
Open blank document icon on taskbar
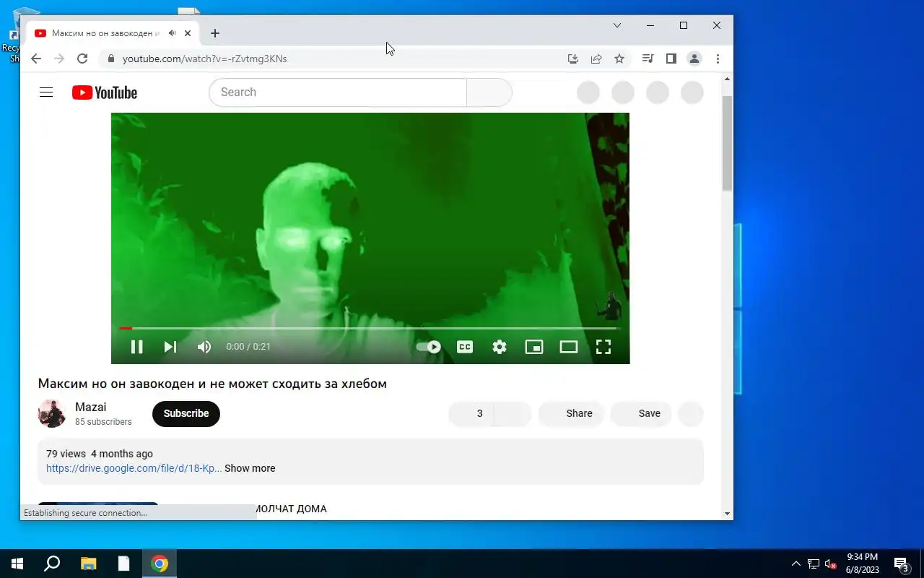(x=124, y=564)
